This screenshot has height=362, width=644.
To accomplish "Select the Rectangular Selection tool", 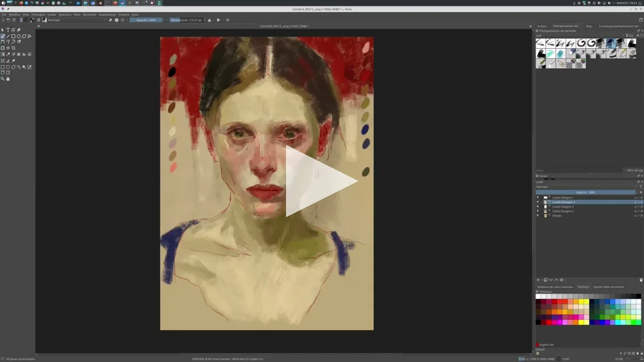I will coord(3,67).
